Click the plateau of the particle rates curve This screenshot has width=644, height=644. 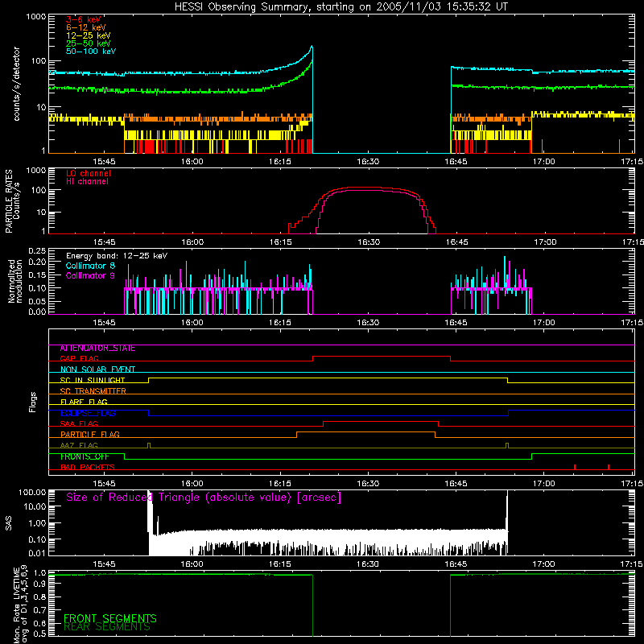coord(365,188)
